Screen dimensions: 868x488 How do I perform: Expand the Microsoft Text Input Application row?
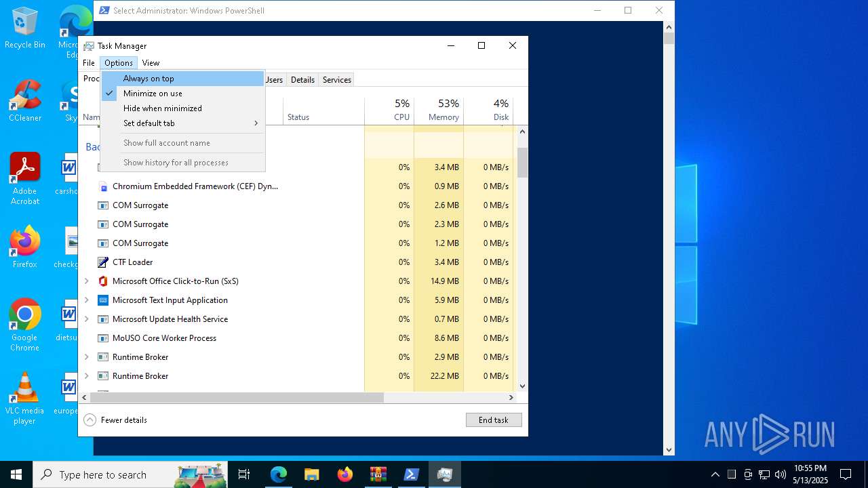[x=86, y=300]
